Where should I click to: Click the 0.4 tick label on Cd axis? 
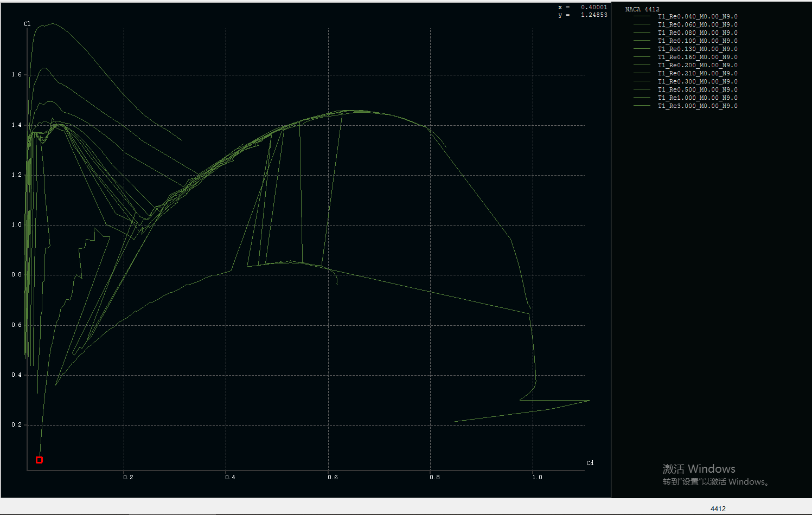pyautogui.click(x=231, y=477)
